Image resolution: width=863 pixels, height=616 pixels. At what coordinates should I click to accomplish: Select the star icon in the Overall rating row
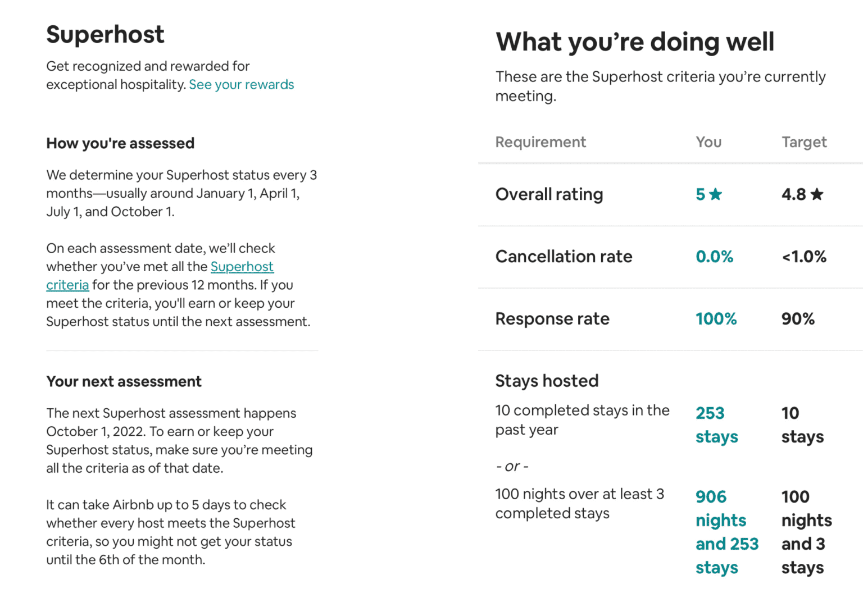[x=715, y=194]
